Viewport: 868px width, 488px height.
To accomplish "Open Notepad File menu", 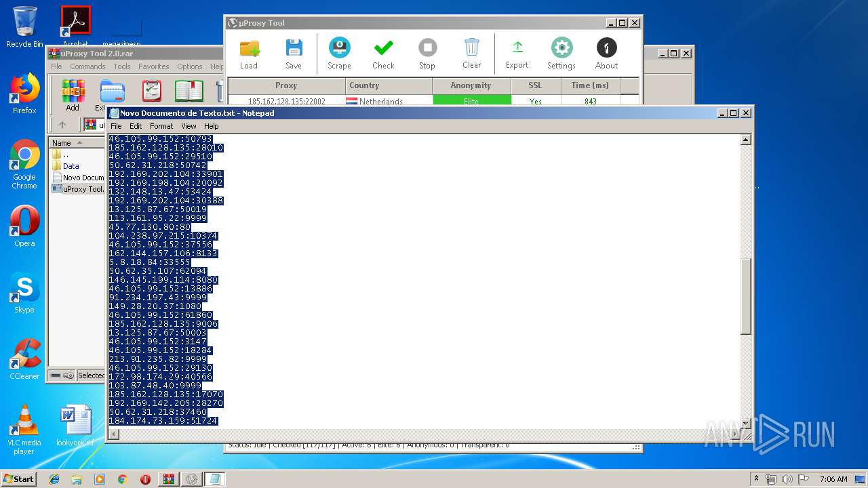I will click(116, 126).
